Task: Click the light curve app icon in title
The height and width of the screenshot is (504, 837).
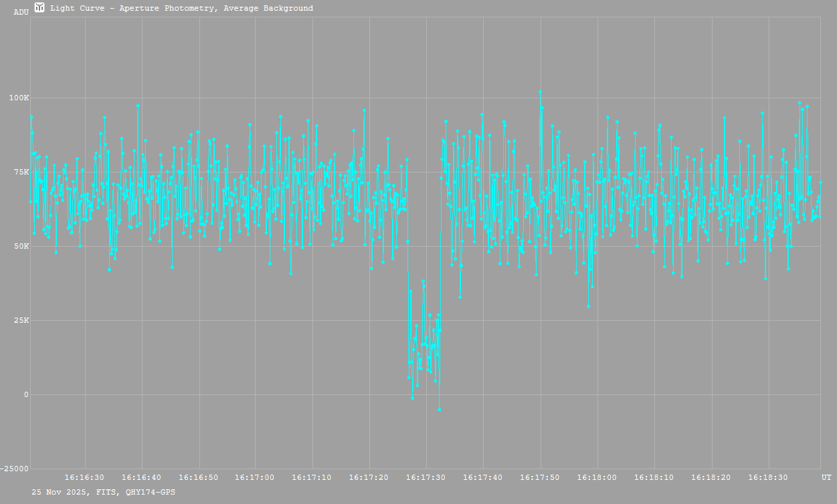Action: [39, 8]
